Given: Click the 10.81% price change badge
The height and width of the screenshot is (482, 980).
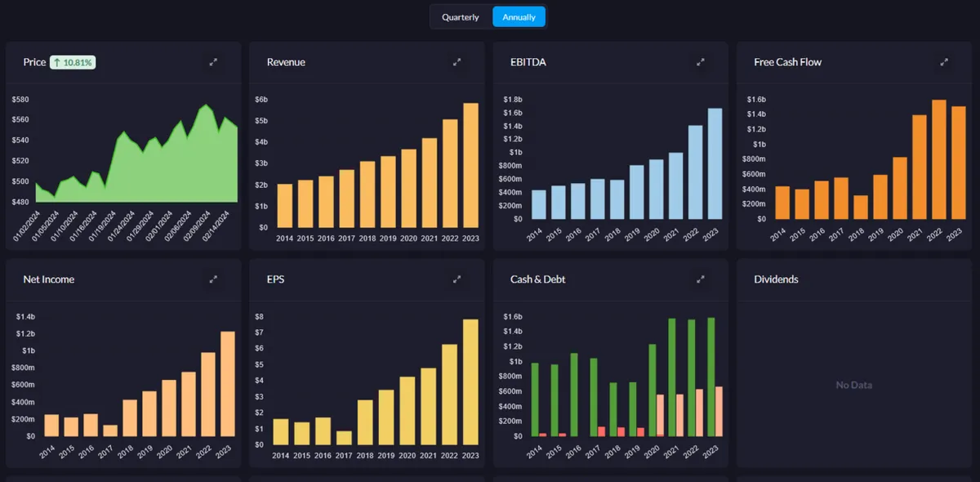Looking at the screenshot, I should 73,62.
